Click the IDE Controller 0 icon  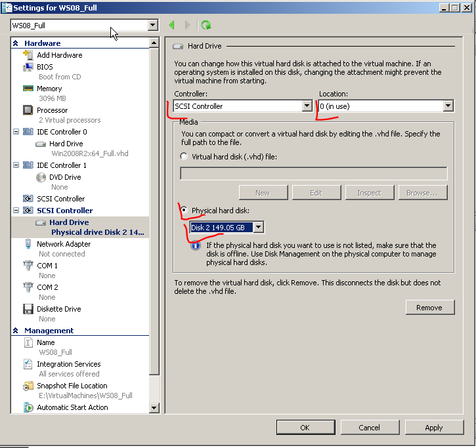pos(28,132)
